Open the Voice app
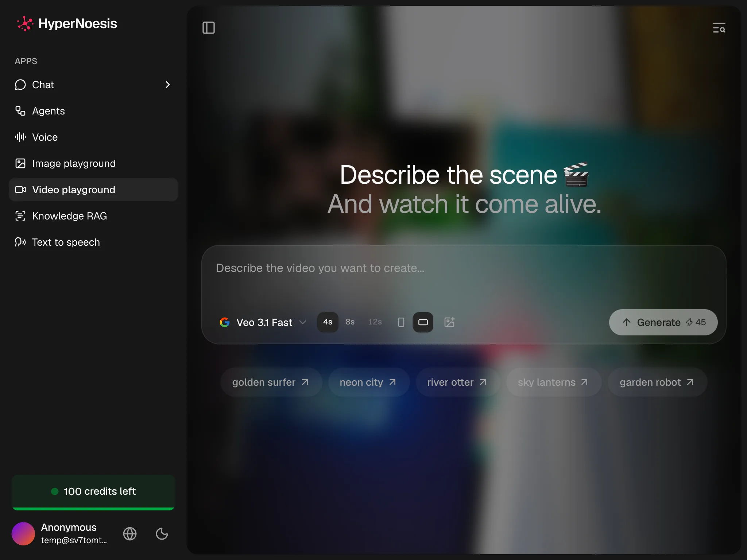This screenshot has height=560, width=747. 93,137
